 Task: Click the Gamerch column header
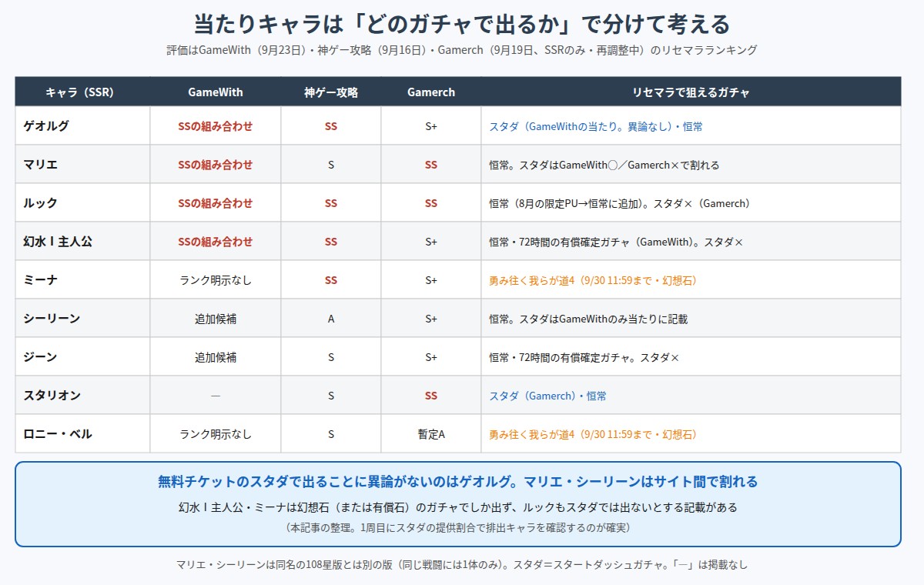(x=431, y=92)
